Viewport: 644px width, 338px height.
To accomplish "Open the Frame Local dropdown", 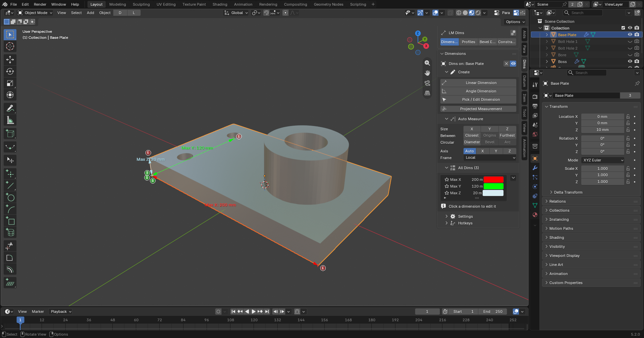I will point(490,158).
